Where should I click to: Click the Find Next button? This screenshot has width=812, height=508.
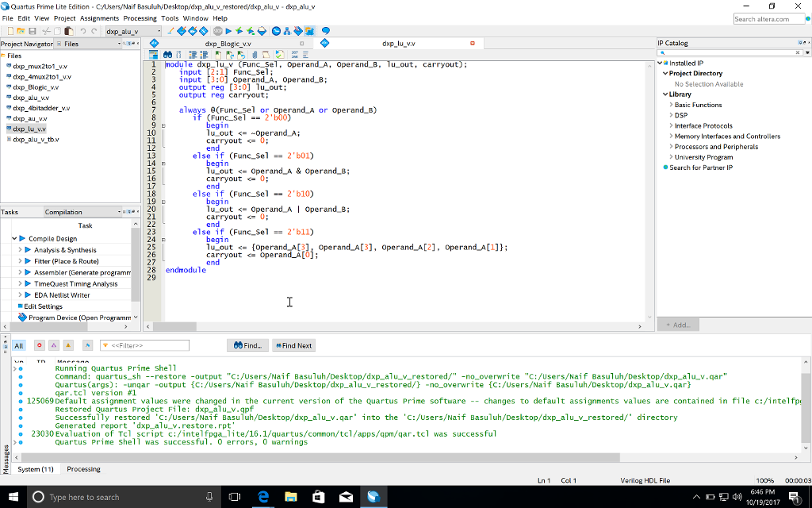(293, 345)
